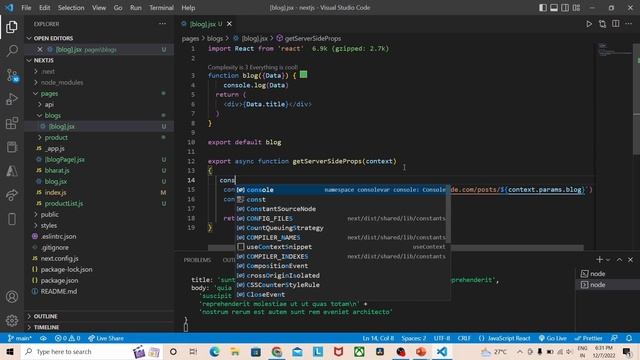Expand the Timeline section
The image size is (640, 360).
[46, 327]
